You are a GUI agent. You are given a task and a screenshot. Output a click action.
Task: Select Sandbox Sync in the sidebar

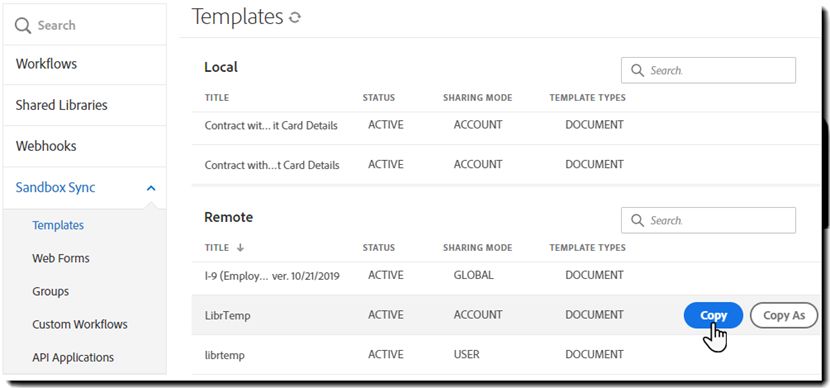(56, 187)
